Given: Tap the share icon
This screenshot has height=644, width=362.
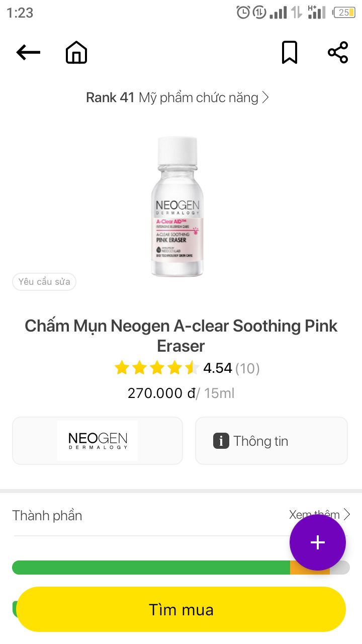Looking at the screenshot, I should click(x=338, y=52).
